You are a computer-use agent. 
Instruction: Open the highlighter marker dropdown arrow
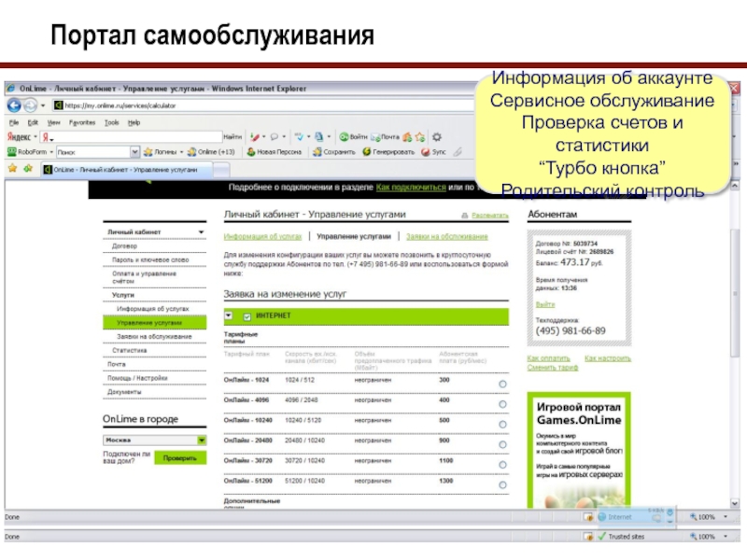click(x=263, y=137)
